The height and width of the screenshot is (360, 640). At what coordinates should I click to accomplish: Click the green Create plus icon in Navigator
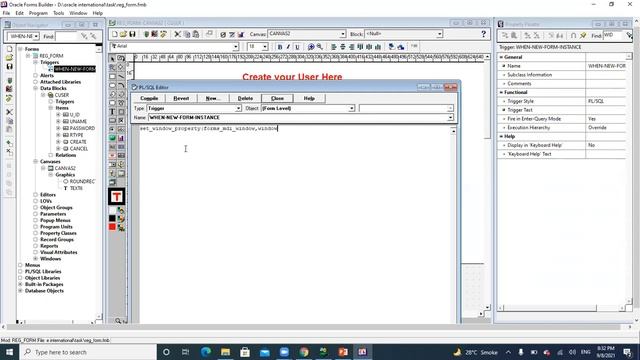pos(9,143)
